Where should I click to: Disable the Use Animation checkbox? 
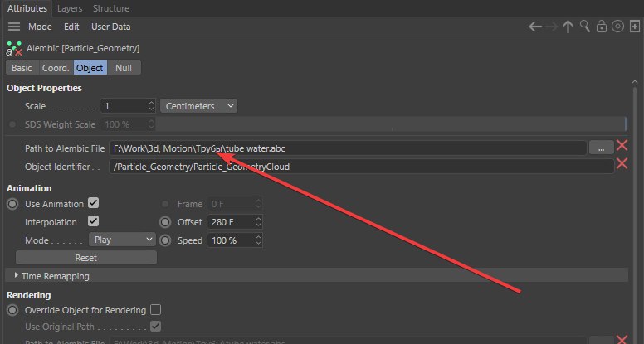tap(94, 203)
